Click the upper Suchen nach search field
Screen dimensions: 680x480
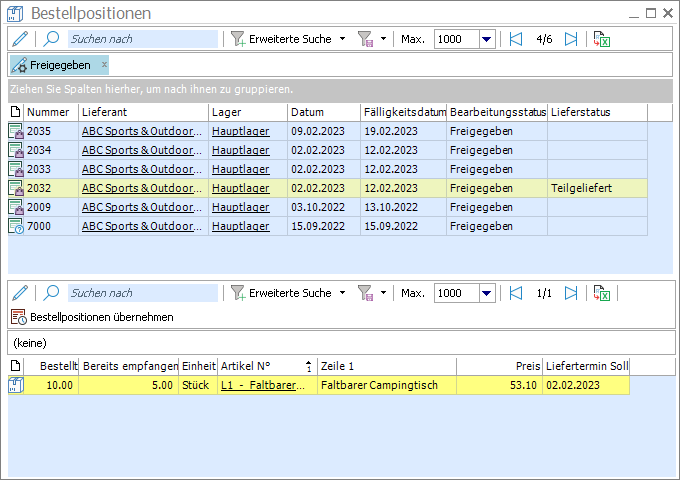coord(142,39)
